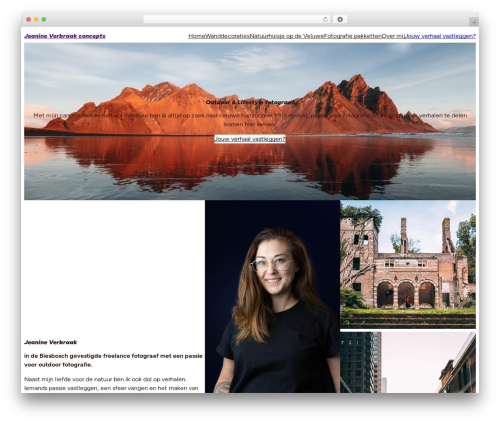This screenshot has width=500, height=423.
Task: Go to the Home menu item
Action: (x=197, y=36)
